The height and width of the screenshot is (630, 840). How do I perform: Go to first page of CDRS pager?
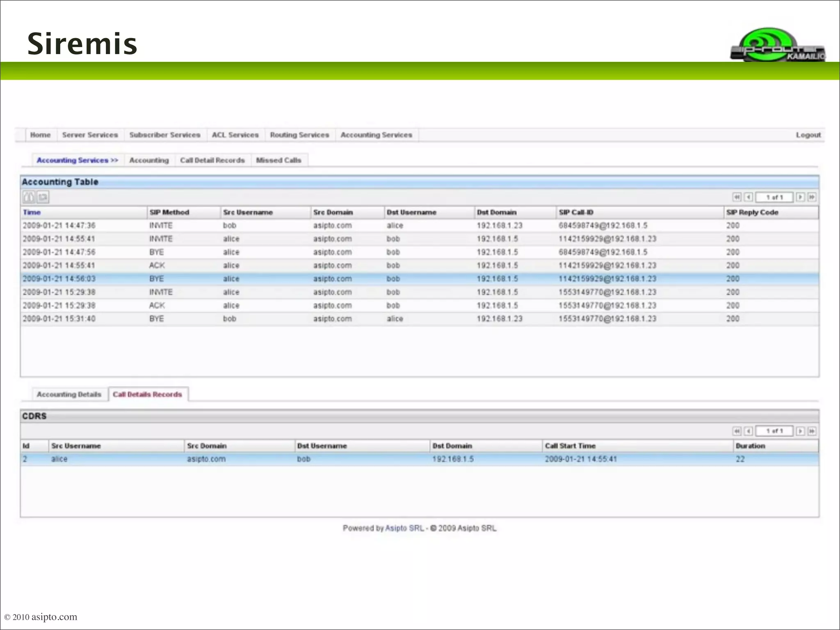pos(737,431)
